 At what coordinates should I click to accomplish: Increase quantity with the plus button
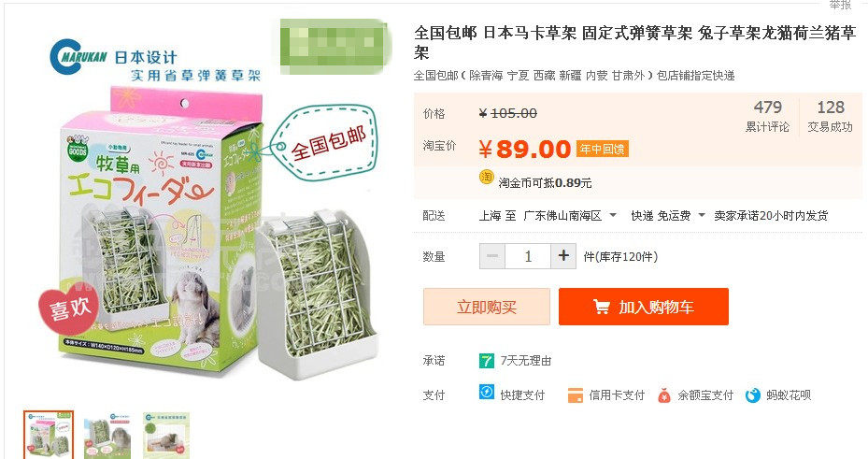(x=563, y=256)
